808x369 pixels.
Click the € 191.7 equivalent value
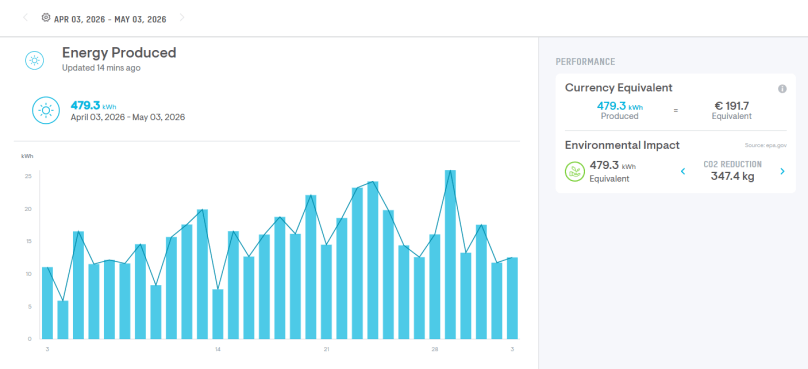(x=732, y=106)
